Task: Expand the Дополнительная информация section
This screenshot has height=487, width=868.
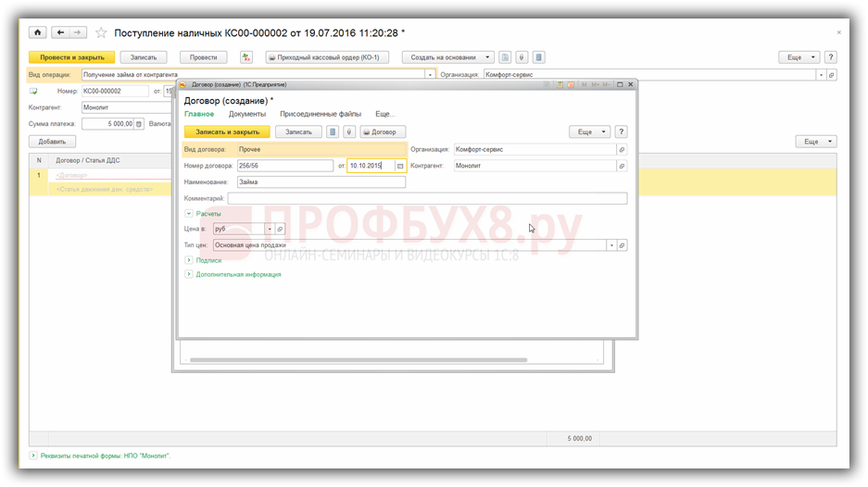Action: click(x=189, y=274)
